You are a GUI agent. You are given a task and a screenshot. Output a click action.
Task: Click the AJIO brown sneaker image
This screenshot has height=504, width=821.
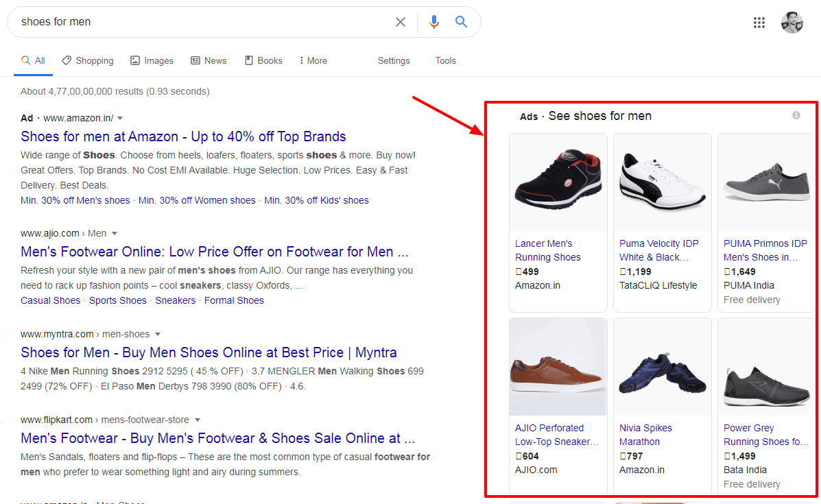tap(558, 366)
